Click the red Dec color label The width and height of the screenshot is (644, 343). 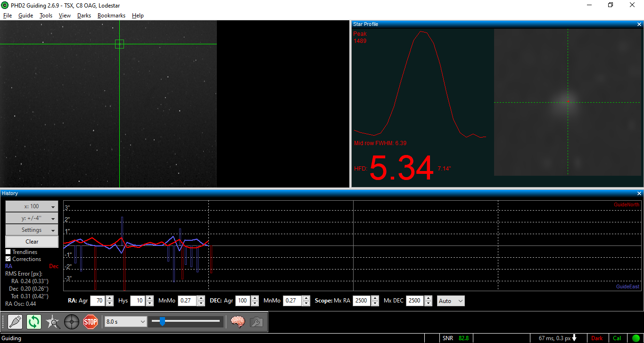pos(54,266)
